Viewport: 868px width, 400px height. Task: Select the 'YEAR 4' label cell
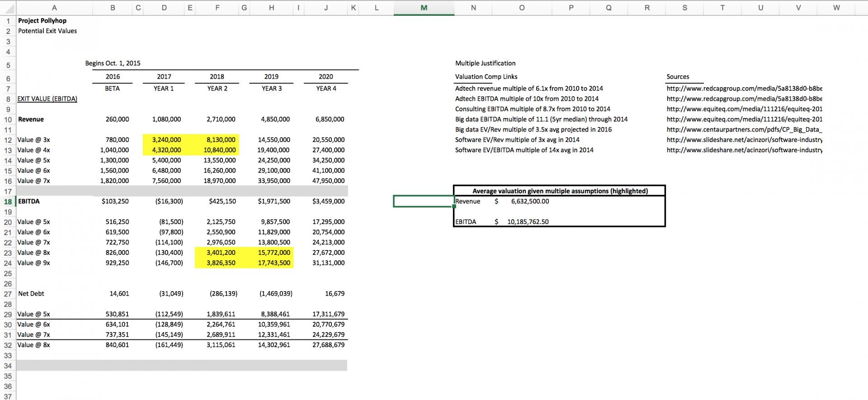326,89
